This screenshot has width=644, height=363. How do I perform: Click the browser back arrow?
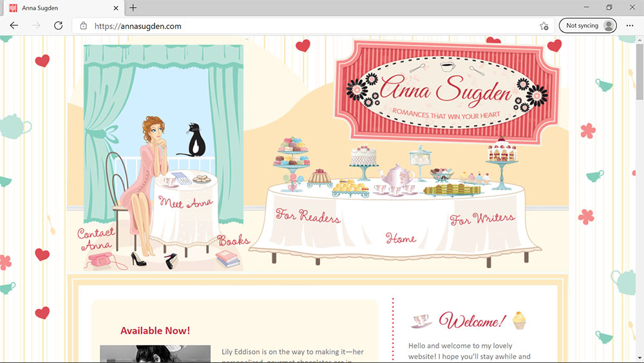(x=14, y=26)
